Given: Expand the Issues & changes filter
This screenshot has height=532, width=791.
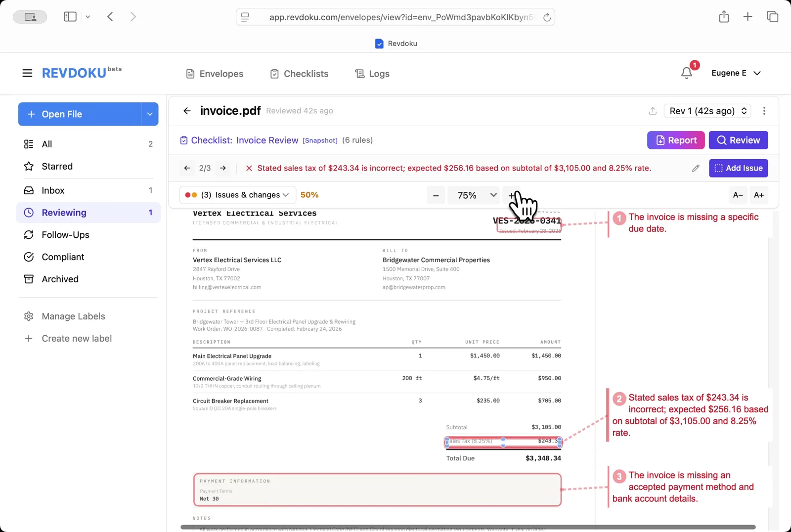Looking at the screenshot, I should pos(237,195).
